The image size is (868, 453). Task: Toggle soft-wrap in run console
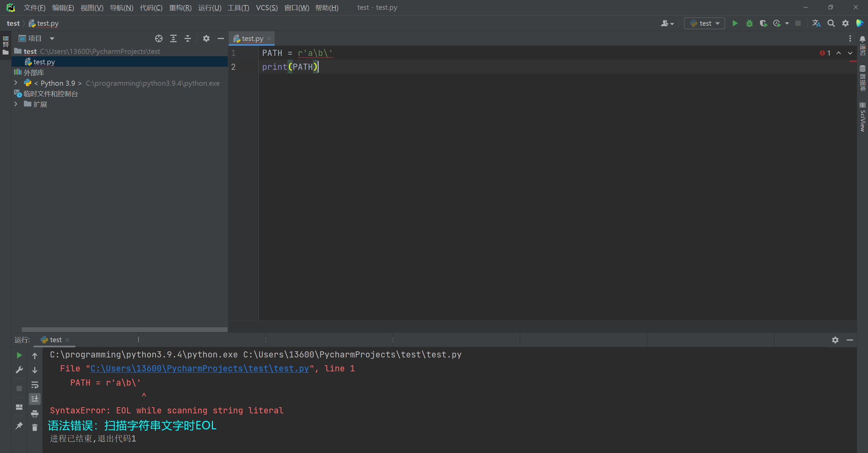pos(35,385)
